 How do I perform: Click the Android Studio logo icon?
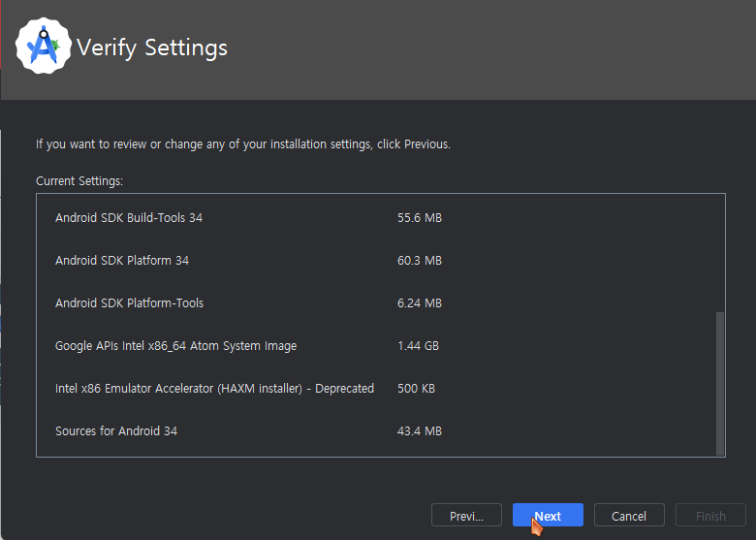click(45, 47)
